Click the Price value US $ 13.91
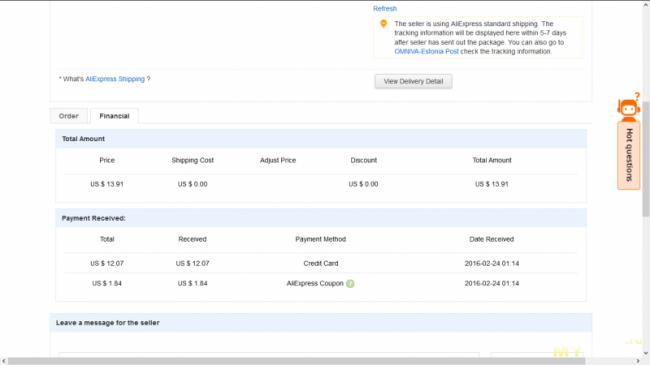 (x=107, y=184)
